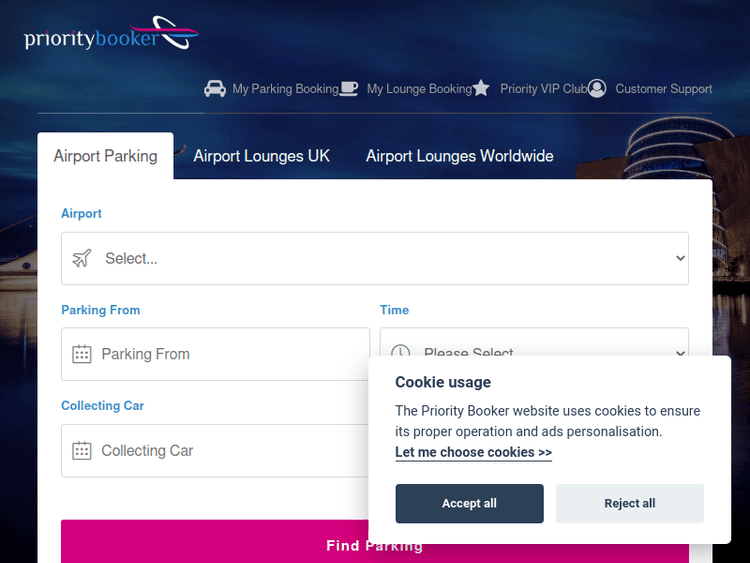Switch to Airport Lounges Worldwide tab
This screenshot has width=750, height=563.
coord(459,156)
